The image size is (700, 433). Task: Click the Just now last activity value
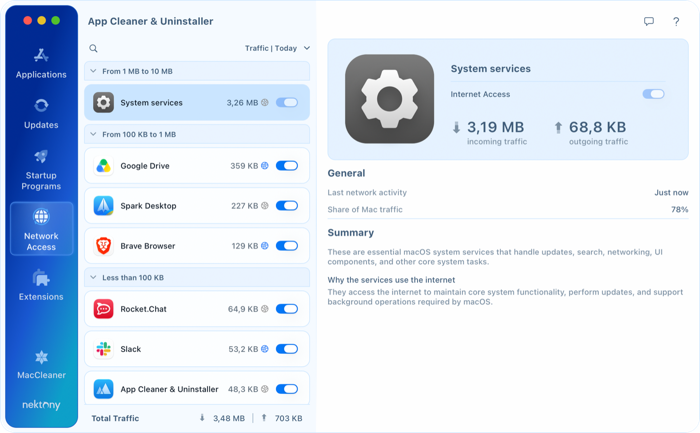tap(671, 192)
